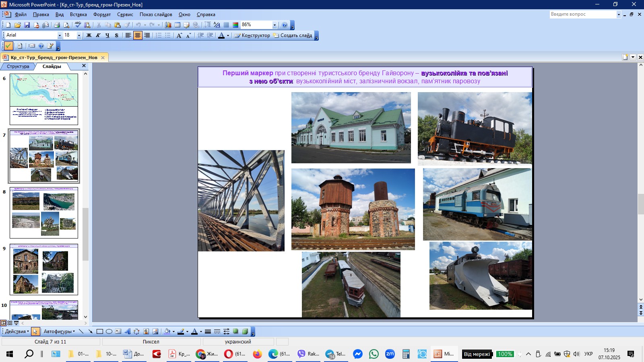Insert a WordArt object

click(x=128, y=331)
